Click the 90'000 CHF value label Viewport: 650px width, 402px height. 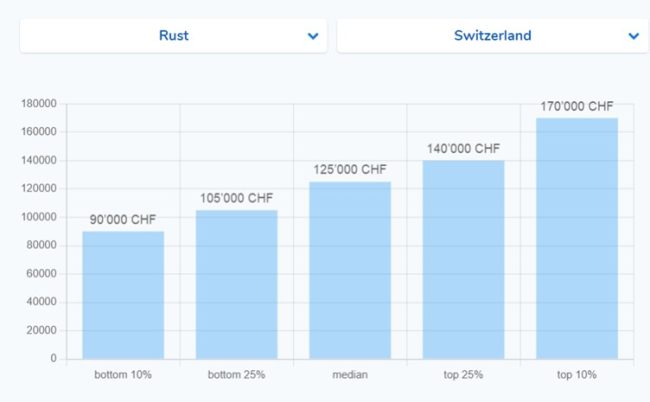(123, 219)
